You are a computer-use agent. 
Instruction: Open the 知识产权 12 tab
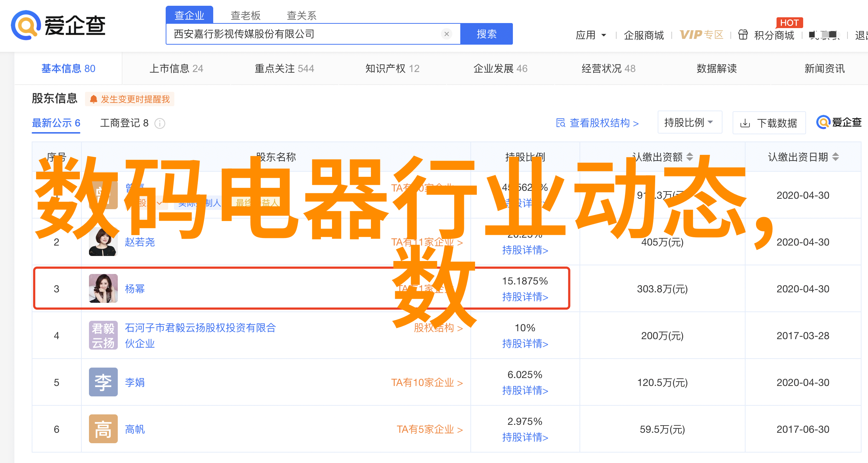coord(393,68)
